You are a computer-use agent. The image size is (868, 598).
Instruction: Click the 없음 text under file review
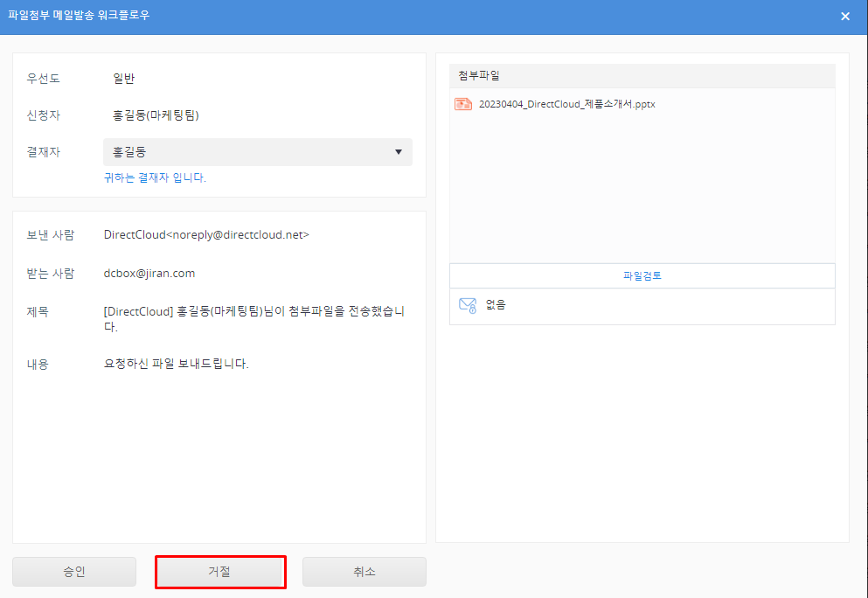(x=496, y=305)
